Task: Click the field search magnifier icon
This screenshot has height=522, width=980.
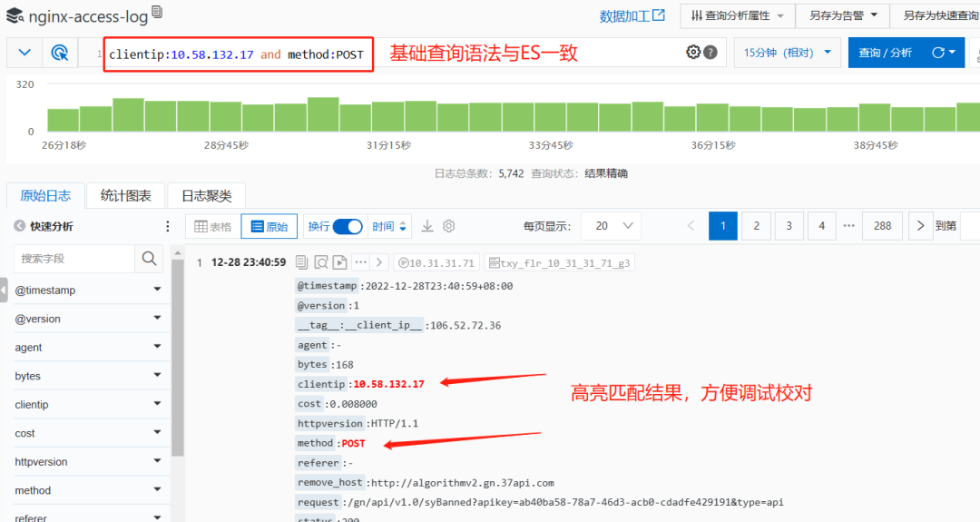Action: pos(149,258)
